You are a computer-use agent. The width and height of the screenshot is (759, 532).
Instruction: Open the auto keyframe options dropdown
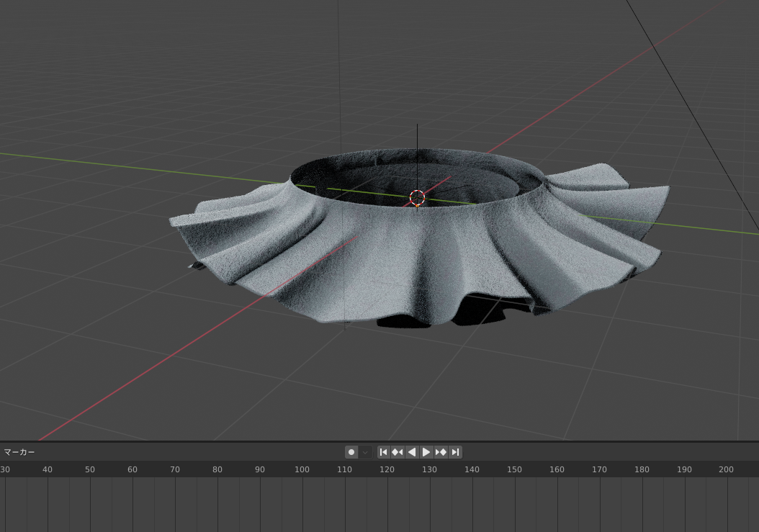[365, 452]
